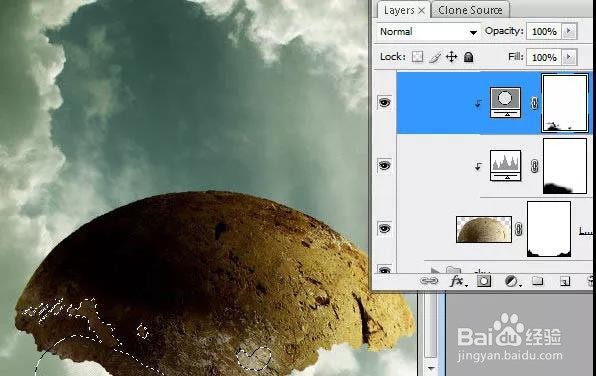
Task: Open the Fill slider arrow
Action: (569, 57)
